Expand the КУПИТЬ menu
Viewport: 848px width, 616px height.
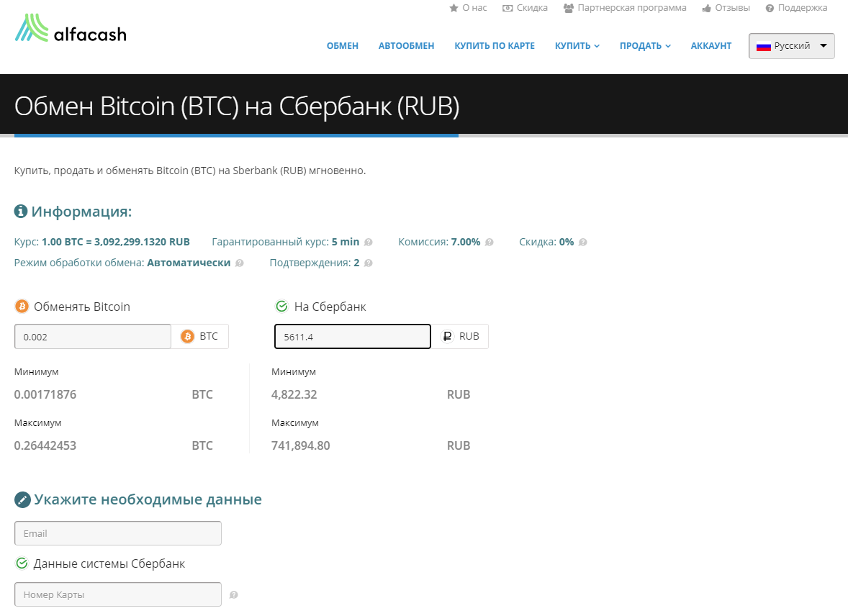coord(577,46)
